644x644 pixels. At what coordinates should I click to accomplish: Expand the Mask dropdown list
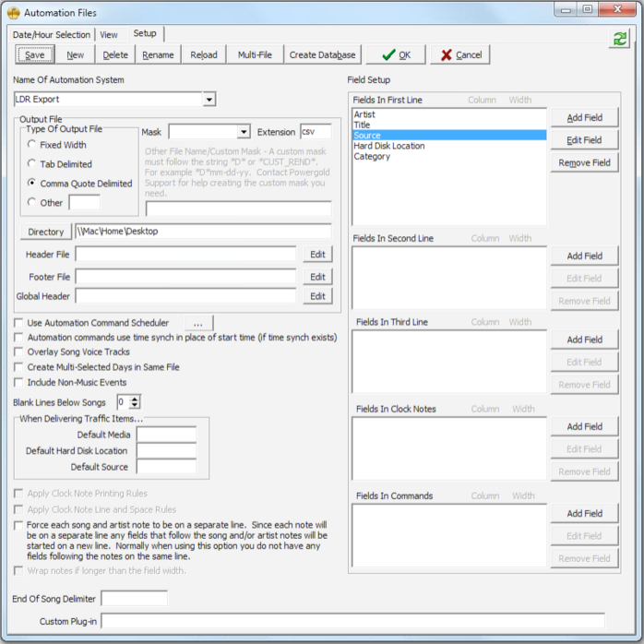coord(244,132)
